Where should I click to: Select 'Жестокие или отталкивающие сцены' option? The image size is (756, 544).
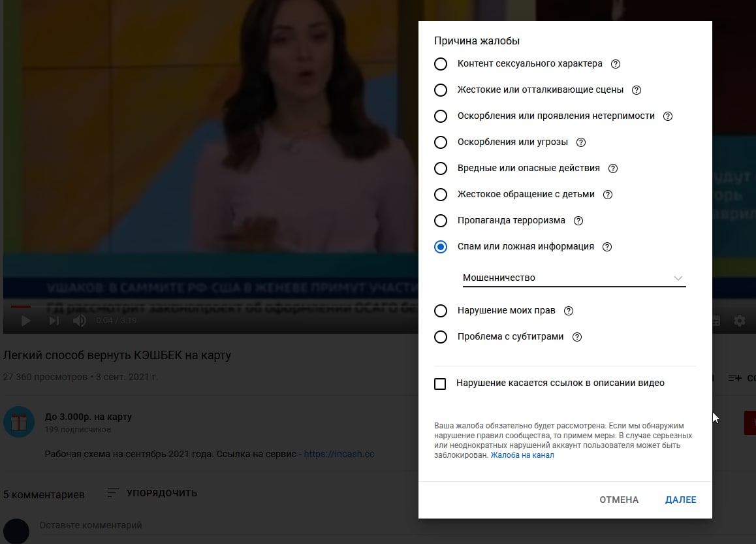click(441, 89)
